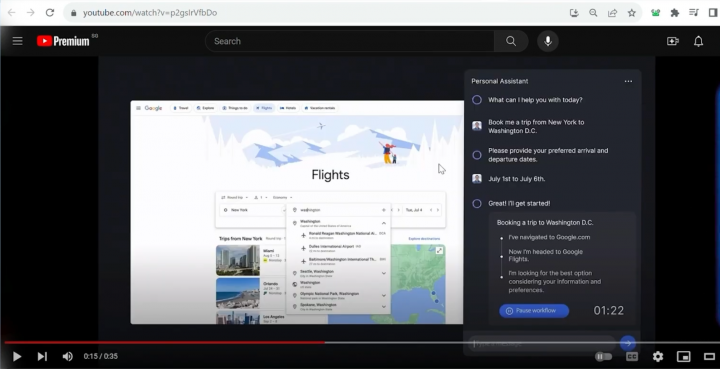720x369 pixels.
Task: Open the video settings gear
Action: tap(658, 356)
